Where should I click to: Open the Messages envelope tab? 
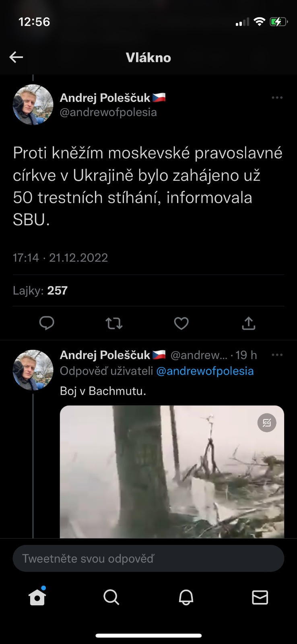[x=260, y=597]
